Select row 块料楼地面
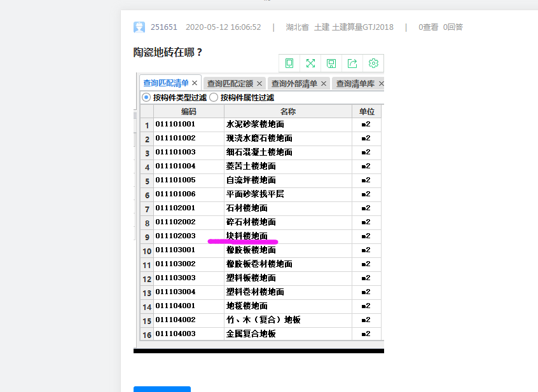This screenshot has width=538, height=392. pos(261,237)
